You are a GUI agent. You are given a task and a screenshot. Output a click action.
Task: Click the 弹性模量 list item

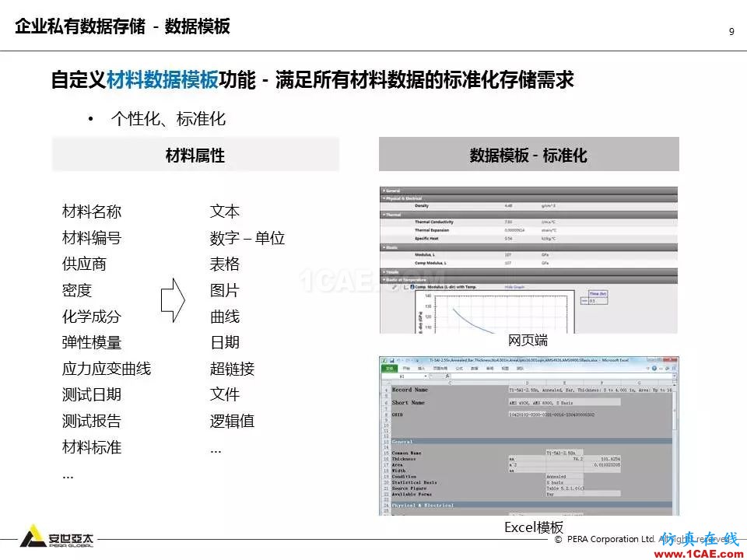[92, 342]
